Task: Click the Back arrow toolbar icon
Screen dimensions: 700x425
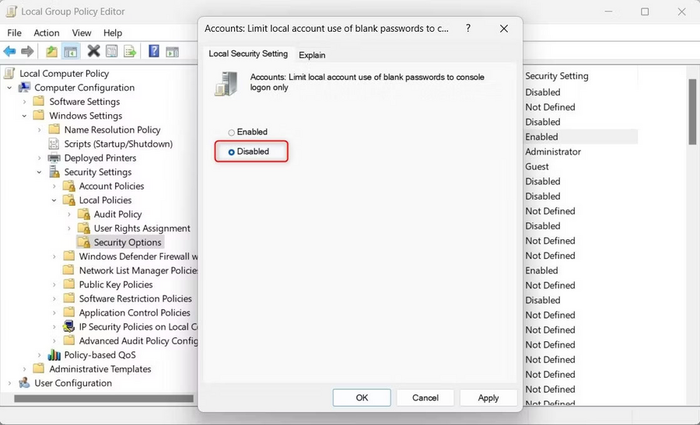Action: click(9, 51)
